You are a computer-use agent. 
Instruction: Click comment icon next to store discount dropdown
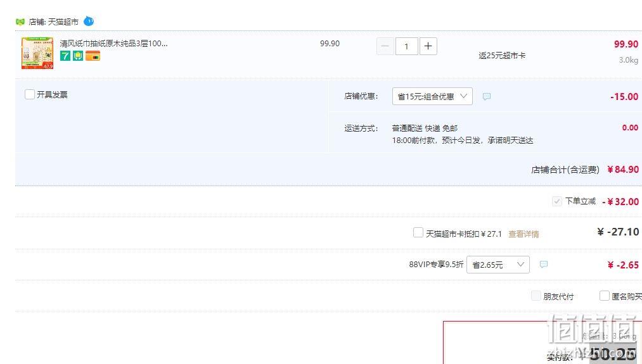point(487,96)
